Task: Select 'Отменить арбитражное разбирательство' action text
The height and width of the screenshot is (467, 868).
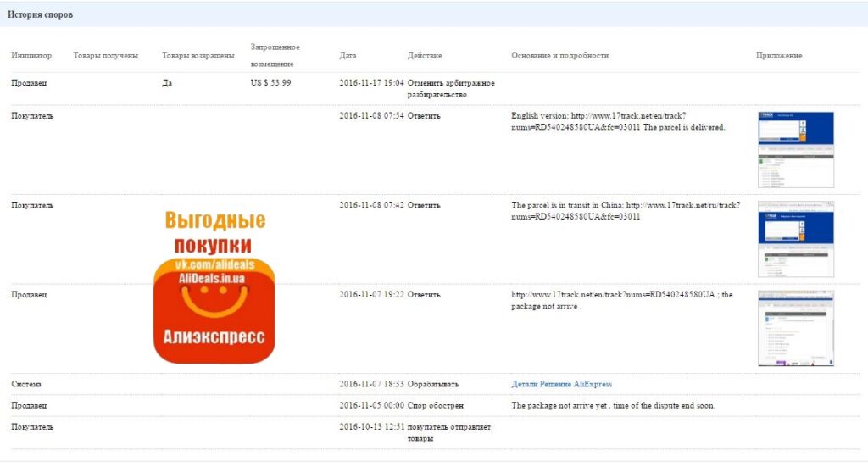Action: tap(451, 88)
